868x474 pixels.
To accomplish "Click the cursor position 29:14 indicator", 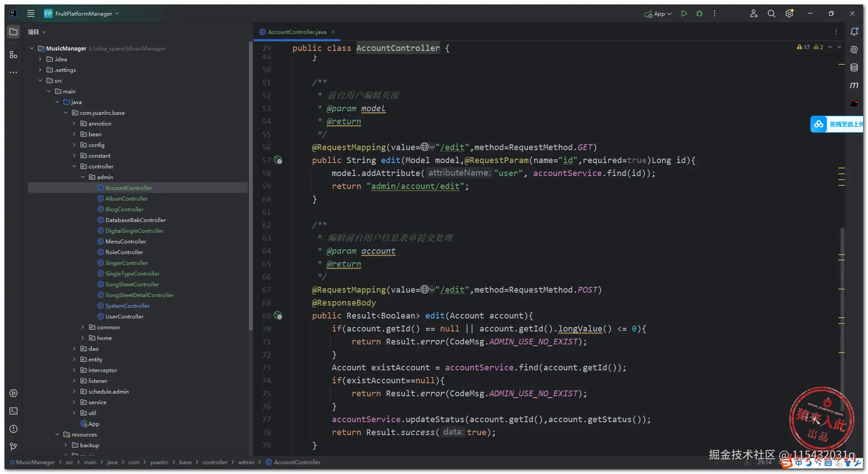I will (764, 462).
